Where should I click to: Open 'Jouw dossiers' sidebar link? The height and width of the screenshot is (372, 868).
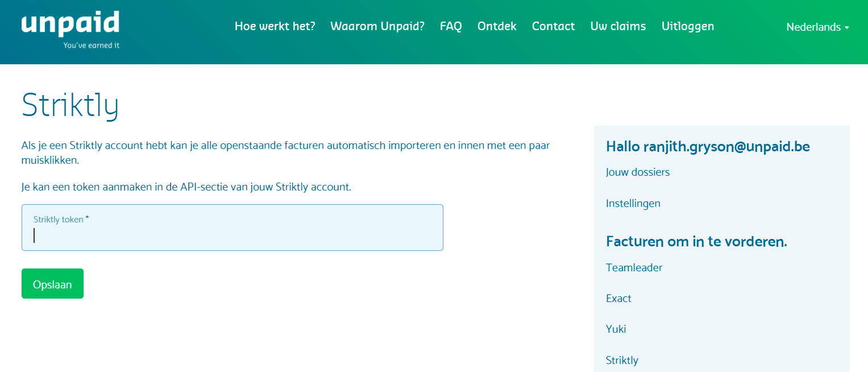[x=638, y=172]
